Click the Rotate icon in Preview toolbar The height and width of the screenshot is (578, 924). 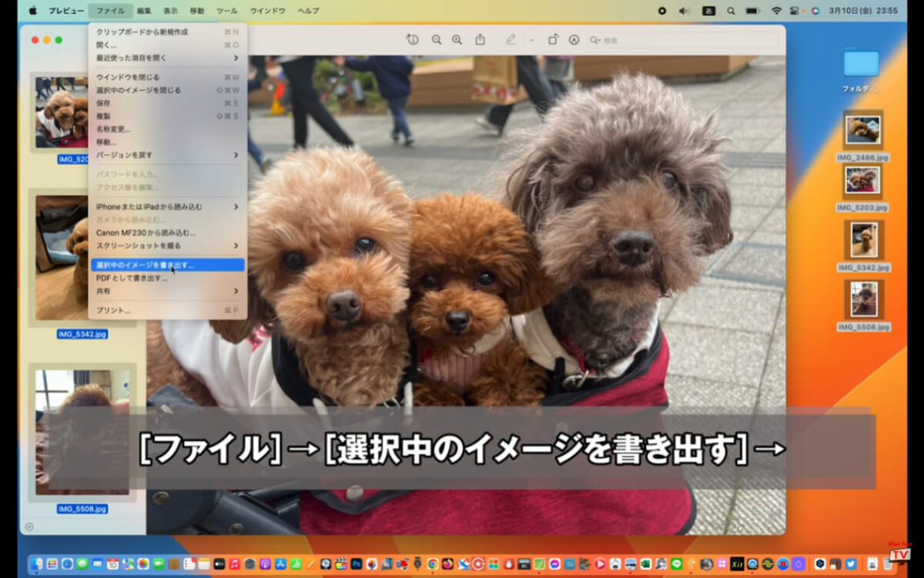[x=553, y=39]
